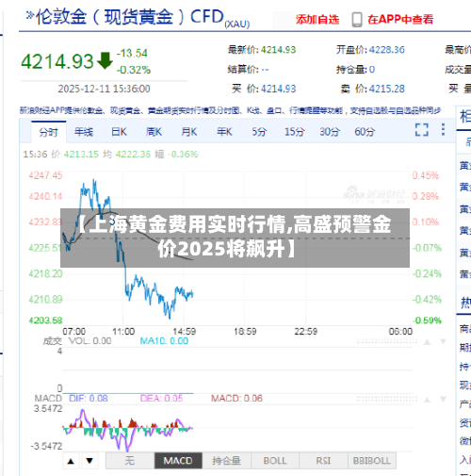Click the fullscreen expand chart icon

coord(421,129)
